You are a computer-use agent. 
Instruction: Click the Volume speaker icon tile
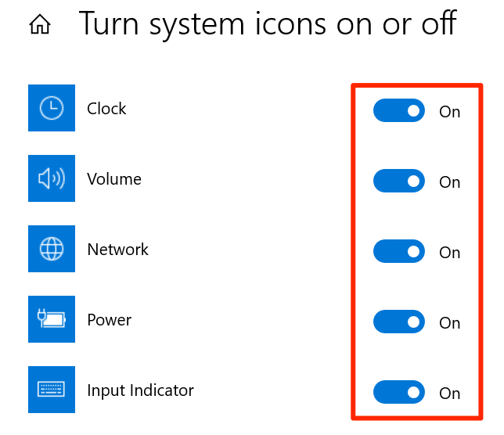pos(52,178)
